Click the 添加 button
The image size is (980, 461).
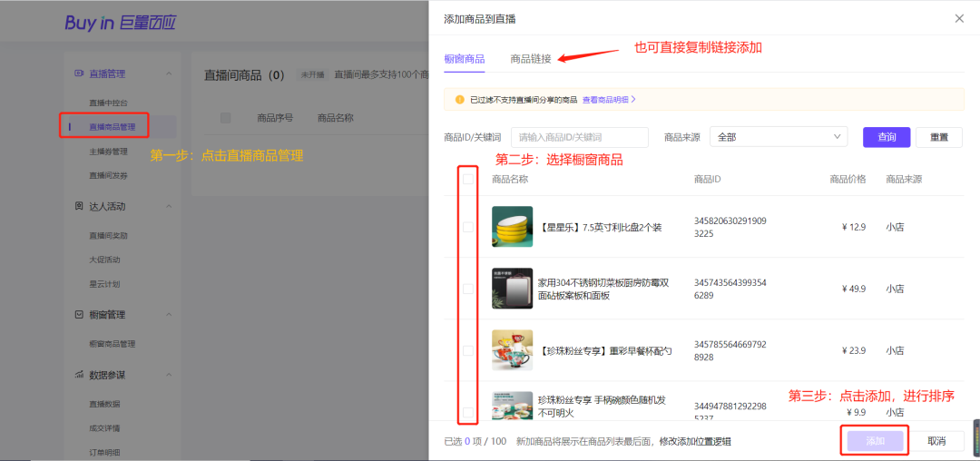pos(875,441)
